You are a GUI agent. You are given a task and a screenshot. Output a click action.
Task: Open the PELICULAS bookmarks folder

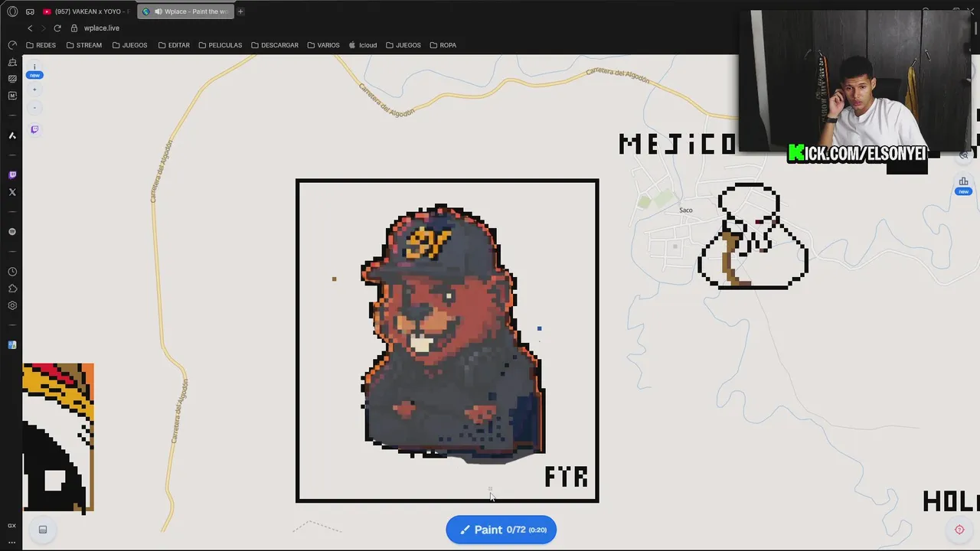(x=220, y=45)
